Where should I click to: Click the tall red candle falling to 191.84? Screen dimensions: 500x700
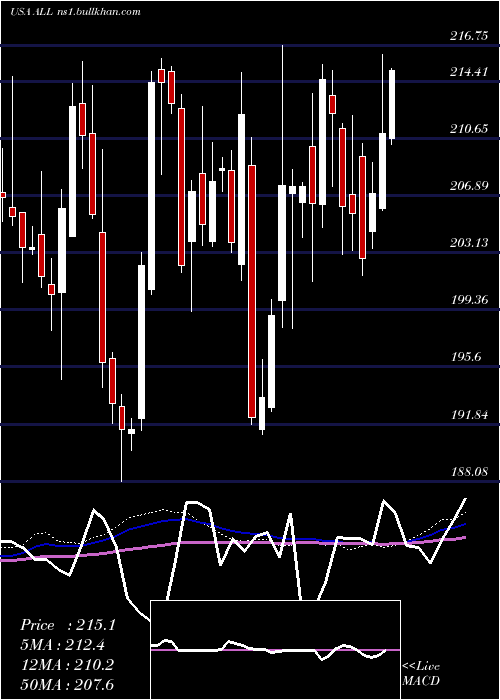(x=252, y=291)
